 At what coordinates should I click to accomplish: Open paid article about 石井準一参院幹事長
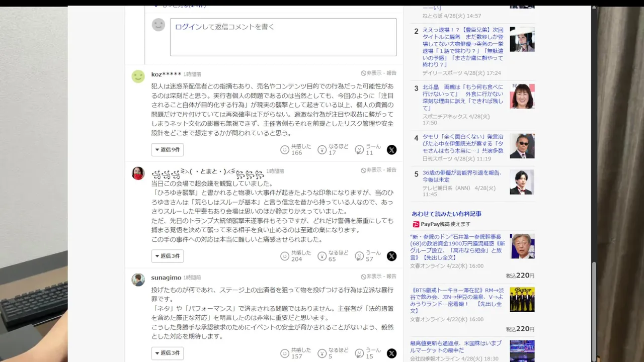457,247
